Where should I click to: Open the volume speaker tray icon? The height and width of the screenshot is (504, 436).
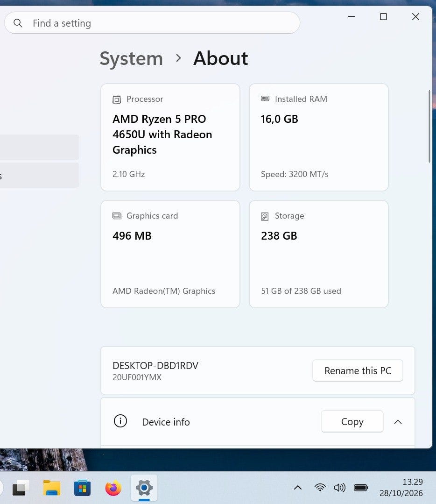(x=340, y=488)
